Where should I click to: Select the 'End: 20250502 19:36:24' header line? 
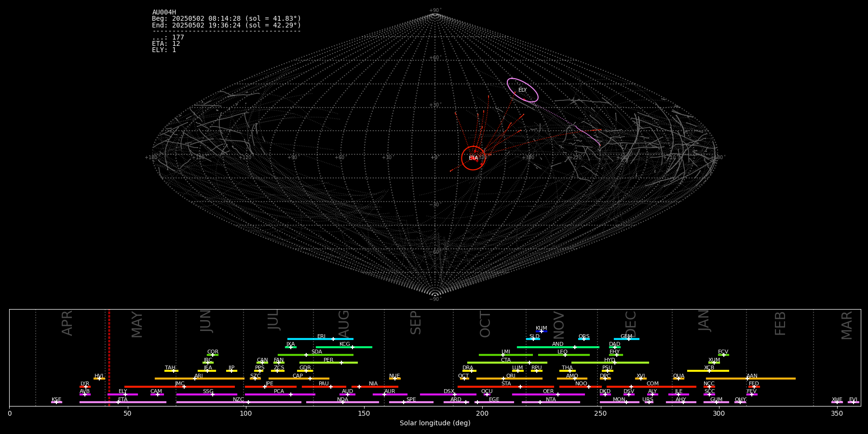[x=226, y=25]
